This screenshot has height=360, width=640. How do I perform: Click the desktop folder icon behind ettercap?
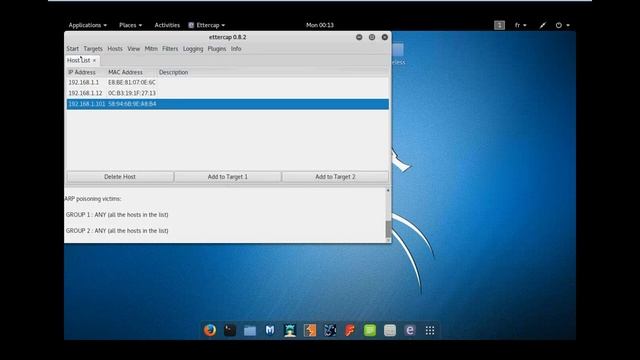(x=398, y=50)
